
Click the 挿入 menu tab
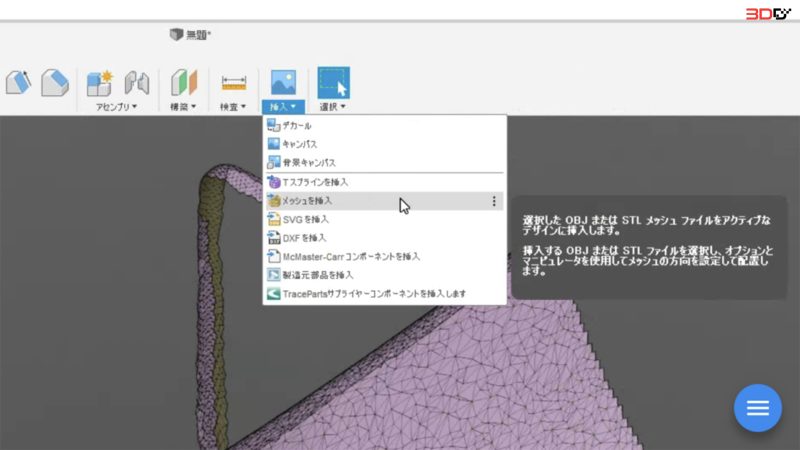[x=283, y=107]
